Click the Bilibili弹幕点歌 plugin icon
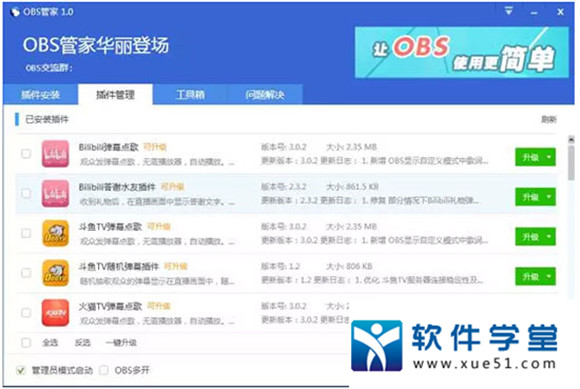This screenshot has width=580, height=389. [x=55, y=154]
